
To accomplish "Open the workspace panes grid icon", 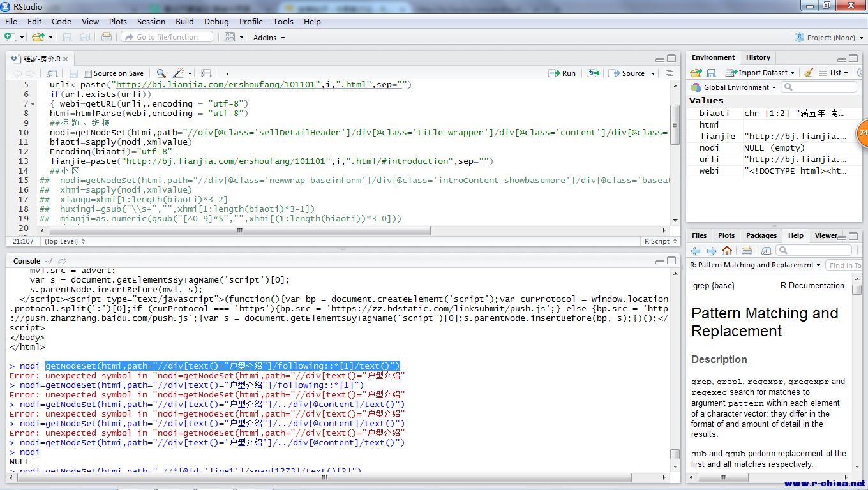I will [230, 37].
